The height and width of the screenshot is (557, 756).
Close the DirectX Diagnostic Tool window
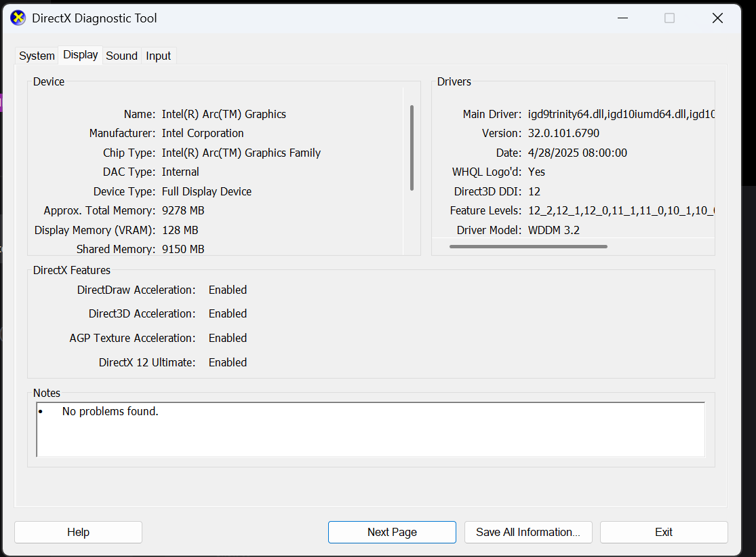click(x=717, y=18)
